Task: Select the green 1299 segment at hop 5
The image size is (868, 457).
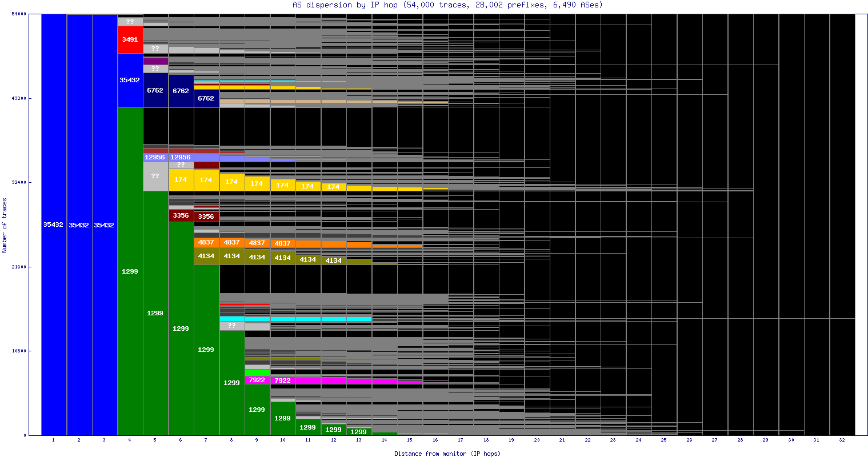Action: tap(155, 313)
